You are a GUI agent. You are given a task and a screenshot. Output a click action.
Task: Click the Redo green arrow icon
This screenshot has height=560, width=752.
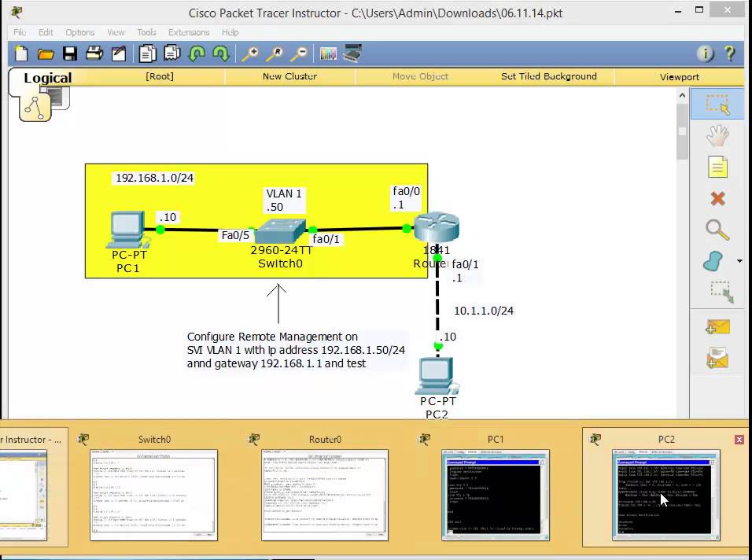(220, 53)
